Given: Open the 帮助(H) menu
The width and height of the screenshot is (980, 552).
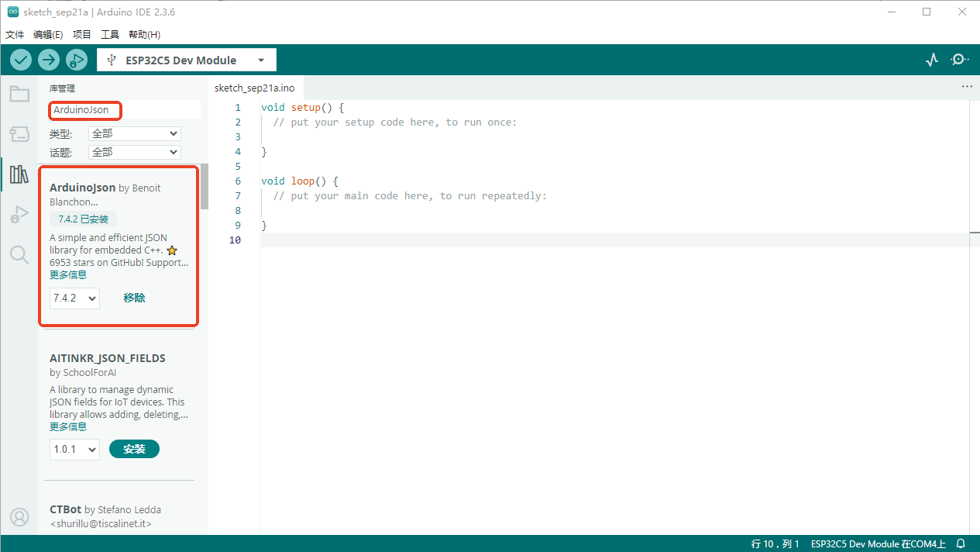Looking at the screenshot, I should coord(144,35).
